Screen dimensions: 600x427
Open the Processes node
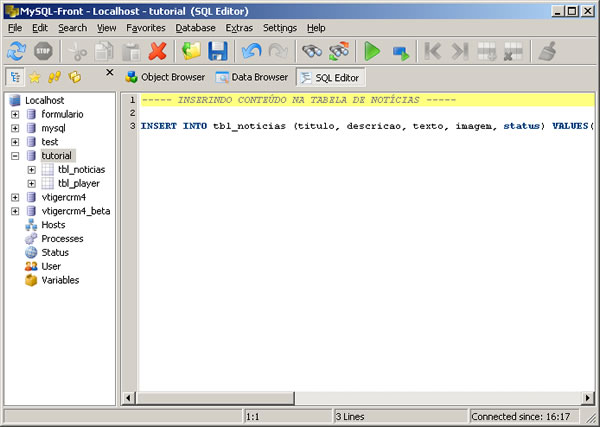pos(62,239)
